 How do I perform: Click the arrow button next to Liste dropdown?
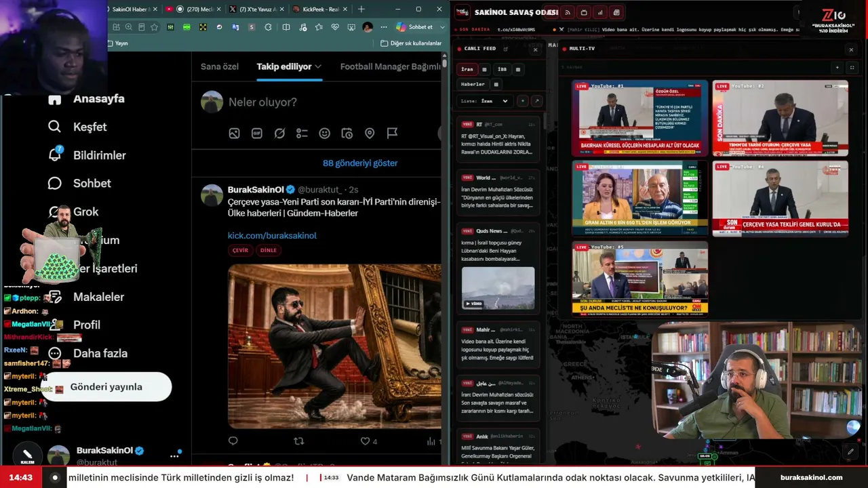pyautogui.click(x=536, y=101)
